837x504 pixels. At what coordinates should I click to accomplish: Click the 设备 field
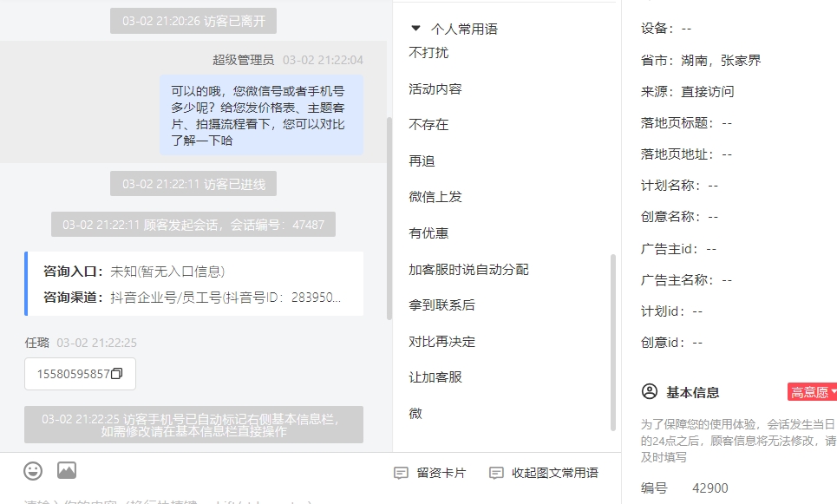point(665,29)
